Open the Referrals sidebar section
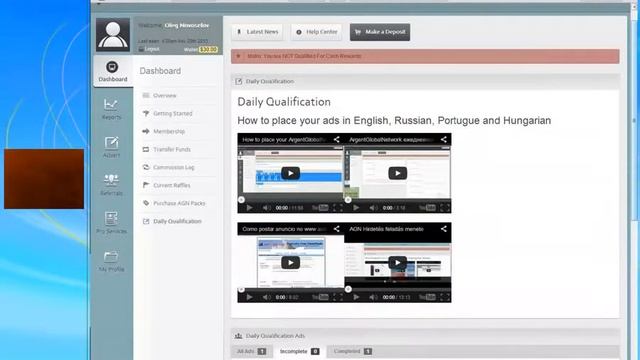Viewport: 640px width, 360px height. tap(111, 185)
